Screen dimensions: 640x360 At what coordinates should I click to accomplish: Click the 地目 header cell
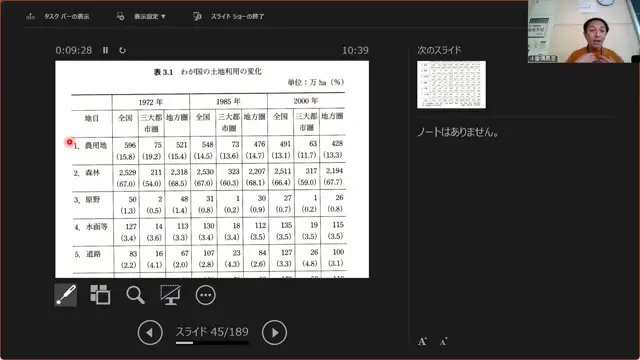92,118
